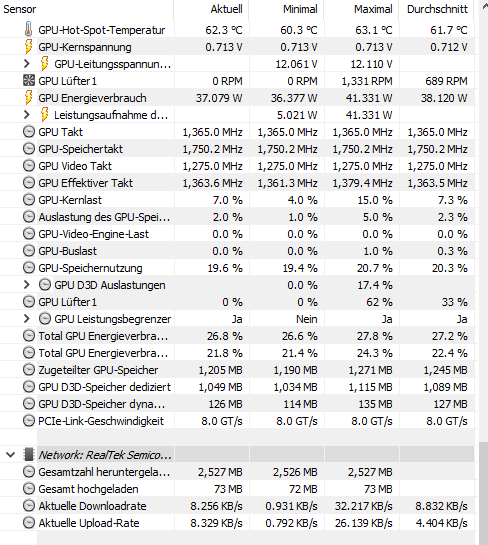This screenshot has height=545, width=488.
Task: Click the clock icon beside GPU Takt
Action: [x=29, y=132]
